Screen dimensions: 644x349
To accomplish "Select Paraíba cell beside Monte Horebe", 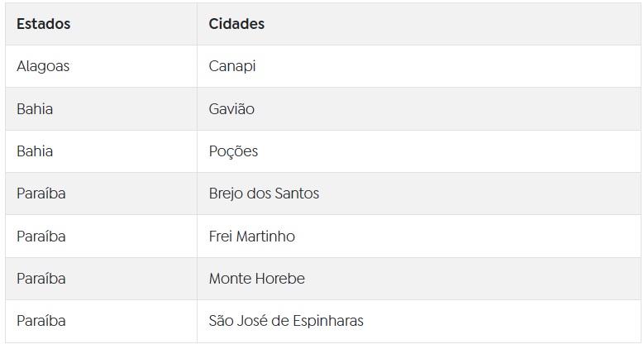I will click(101, 279).
